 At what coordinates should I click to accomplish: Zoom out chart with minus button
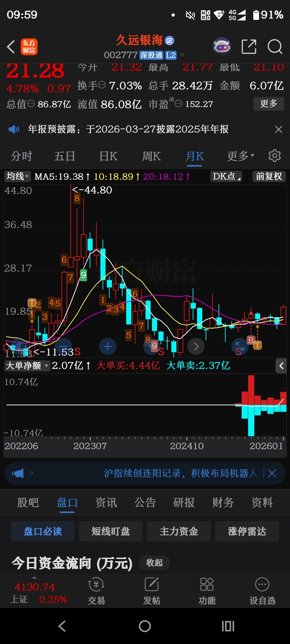click(x=63, y=346)
